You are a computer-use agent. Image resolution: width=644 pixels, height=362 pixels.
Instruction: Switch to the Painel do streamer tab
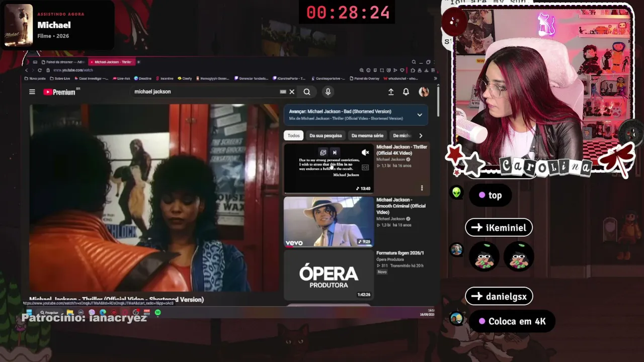tap(63, 62)
